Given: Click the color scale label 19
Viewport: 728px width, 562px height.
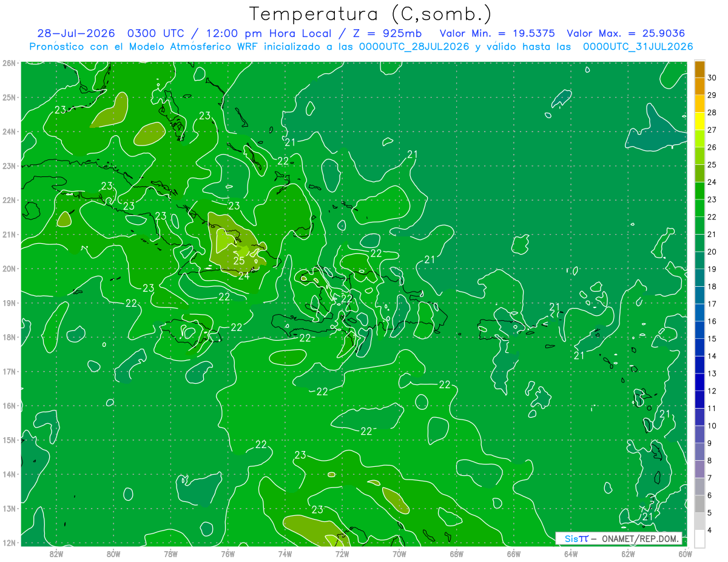Looking at the screenshot, I should [712, 269].
